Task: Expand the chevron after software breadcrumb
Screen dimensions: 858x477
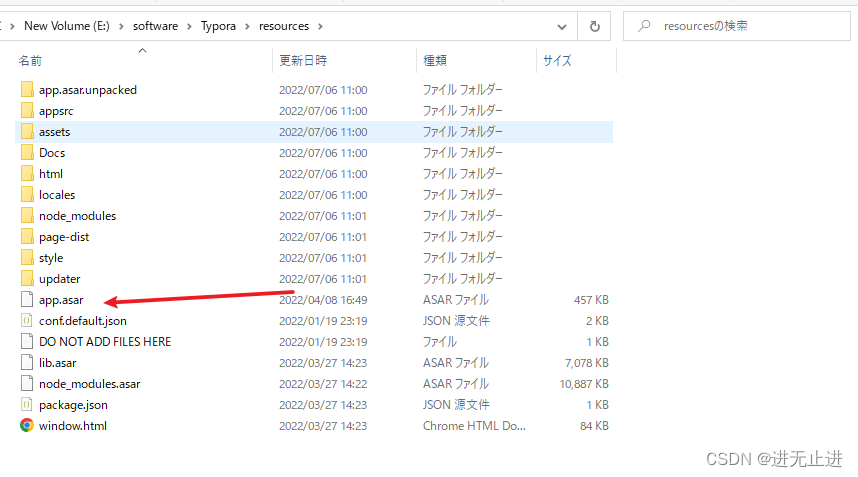Action: pos(189,26)
